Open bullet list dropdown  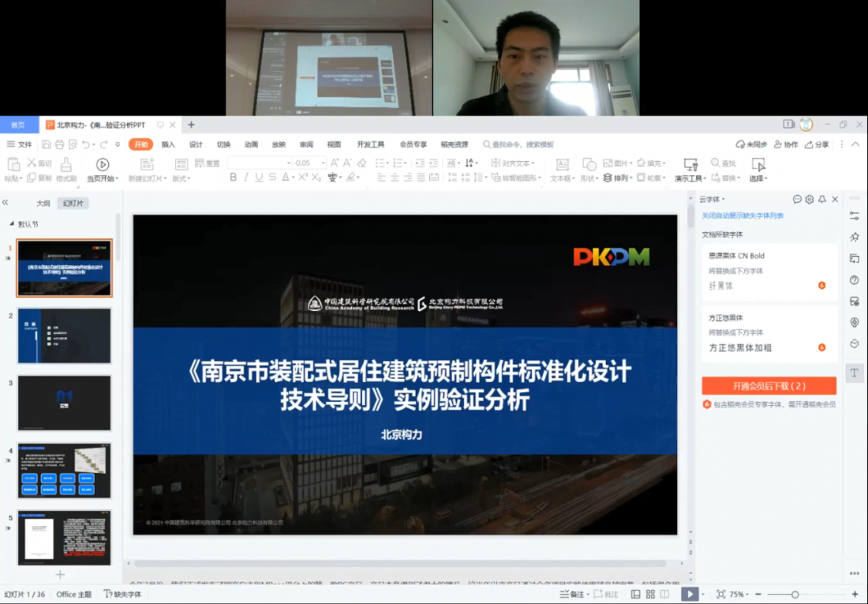pos(387,163)
